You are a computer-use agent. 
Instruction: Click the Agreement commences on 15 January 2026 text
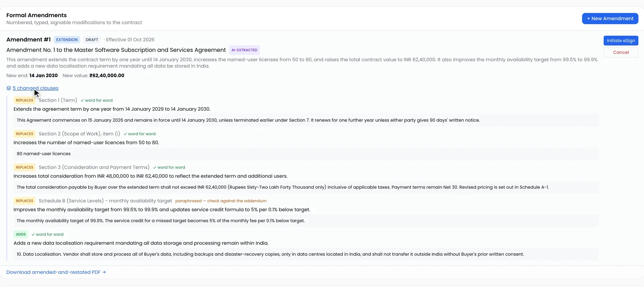pos(248,120)
